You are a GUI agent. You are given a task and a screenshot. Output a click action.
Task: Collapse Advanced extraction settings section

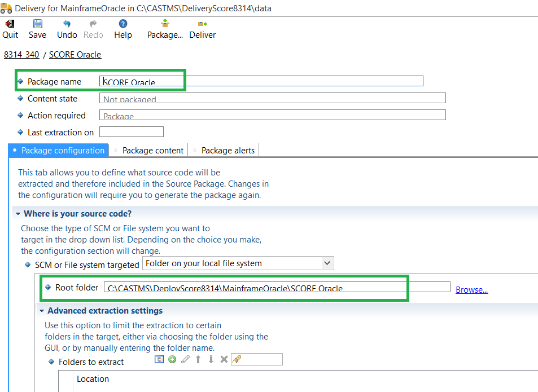point(42,311)
